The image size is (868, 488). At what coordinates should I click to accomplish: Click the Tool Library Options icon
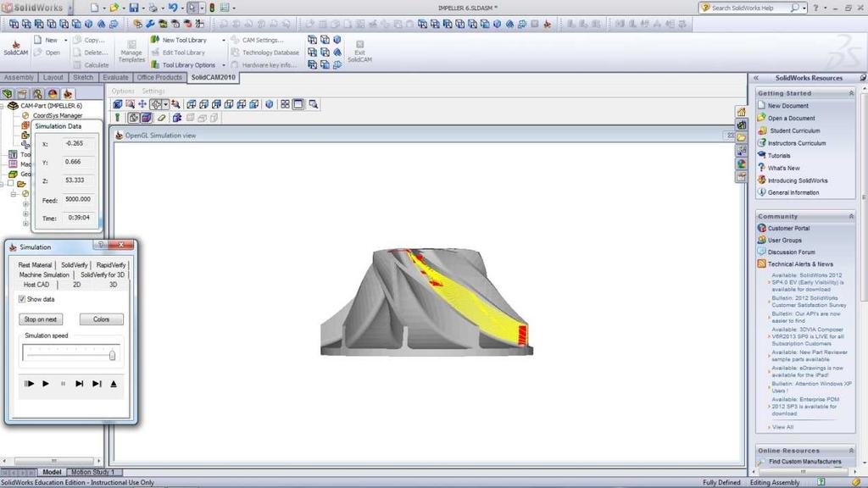pos(155,64)
